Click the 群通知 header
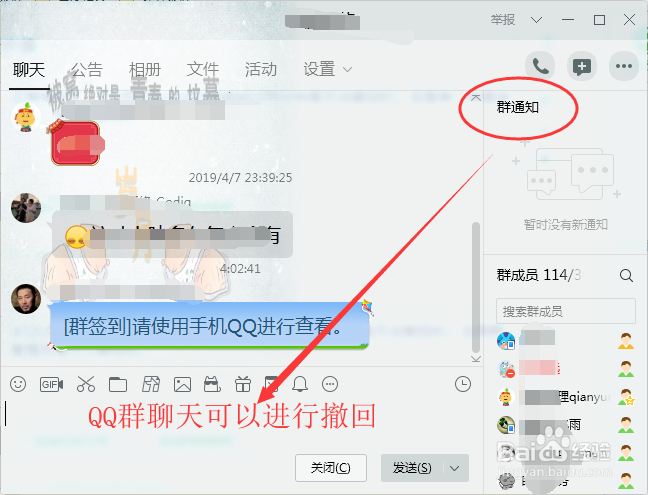Viewport: 648px width, 495px height. point(517,107)
